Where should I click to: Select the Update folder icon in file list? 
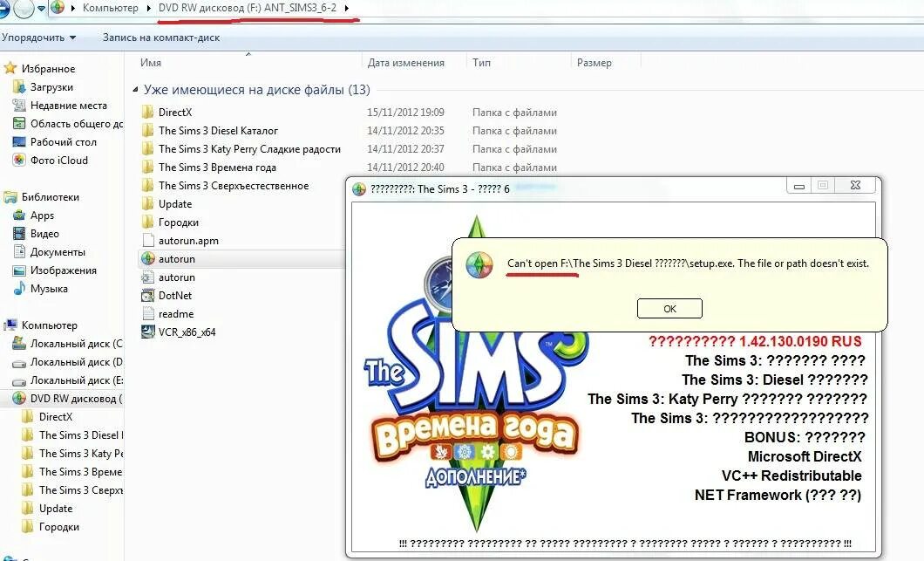point(148,203)
